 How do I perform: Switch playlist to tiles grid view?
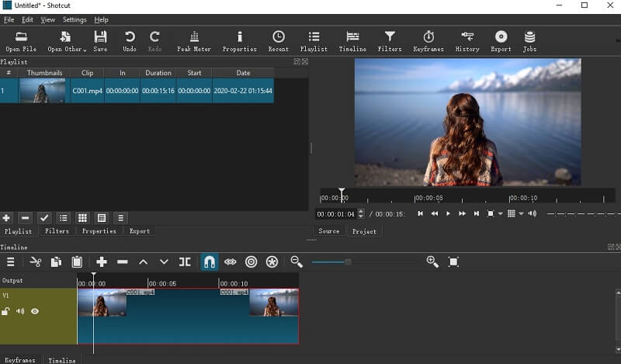[x=82, y=218]
